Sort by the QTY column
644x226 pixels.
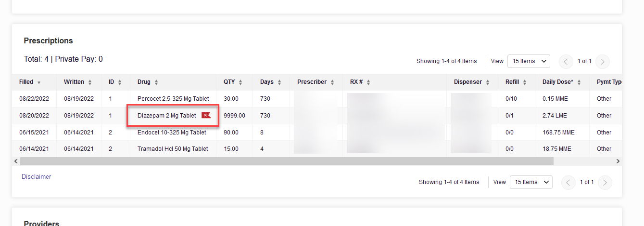click(x=240, y=82)
